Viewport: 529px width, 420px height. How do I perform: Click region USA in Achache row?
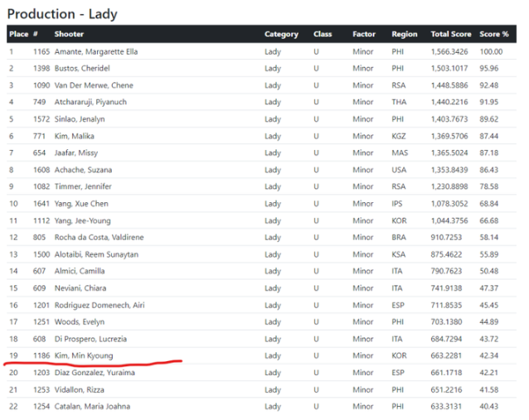point(399,170)
